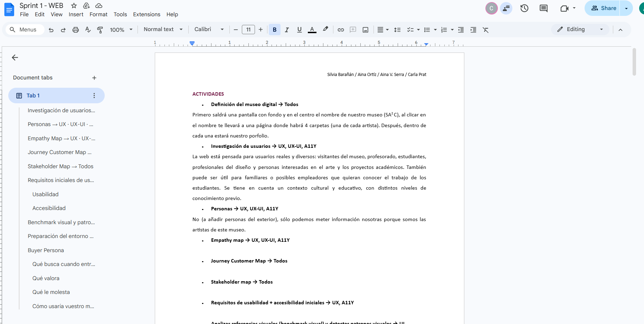Open the Extensions menu
Screen dimensions: 644x324
(146, 15)
